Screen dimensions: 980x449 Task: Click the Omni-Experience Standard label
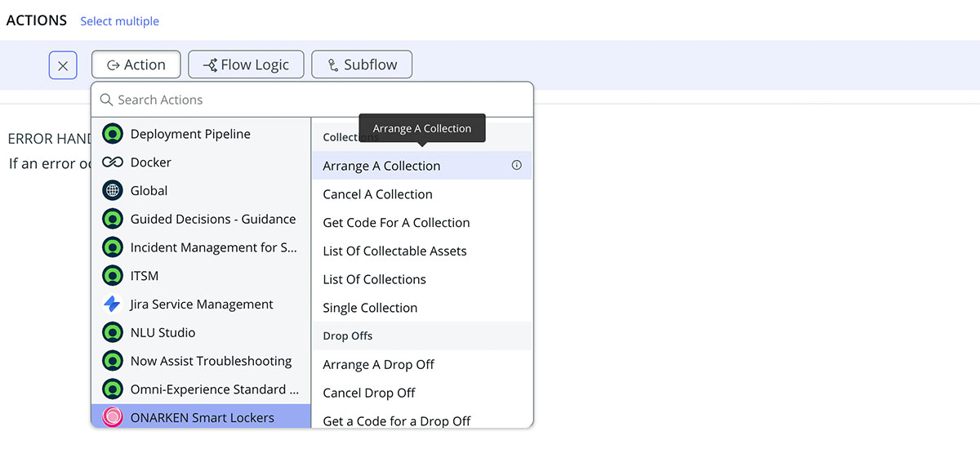coord(215,389)
